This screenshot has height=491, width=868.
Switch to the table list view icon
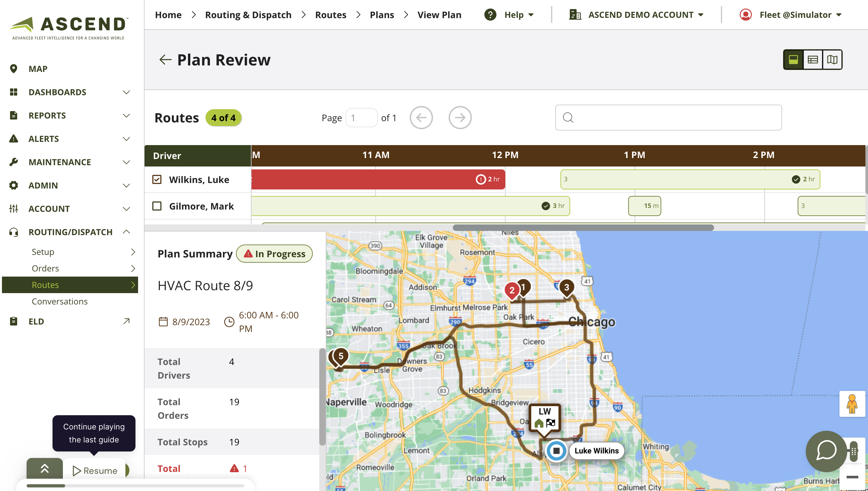coord(813,60)
